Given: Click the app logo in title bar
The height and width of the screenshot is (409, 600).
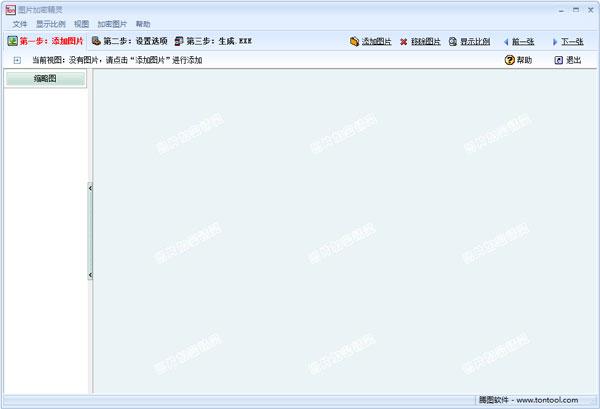Looking at the screenshot, I should [11, 10].
